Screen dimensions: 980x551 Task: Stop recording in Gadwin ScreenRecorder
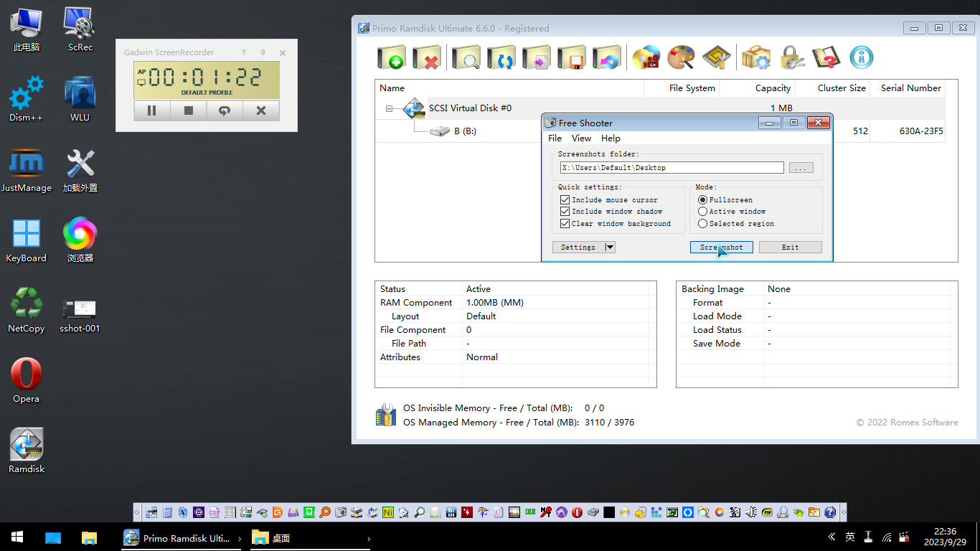point(189,110)
